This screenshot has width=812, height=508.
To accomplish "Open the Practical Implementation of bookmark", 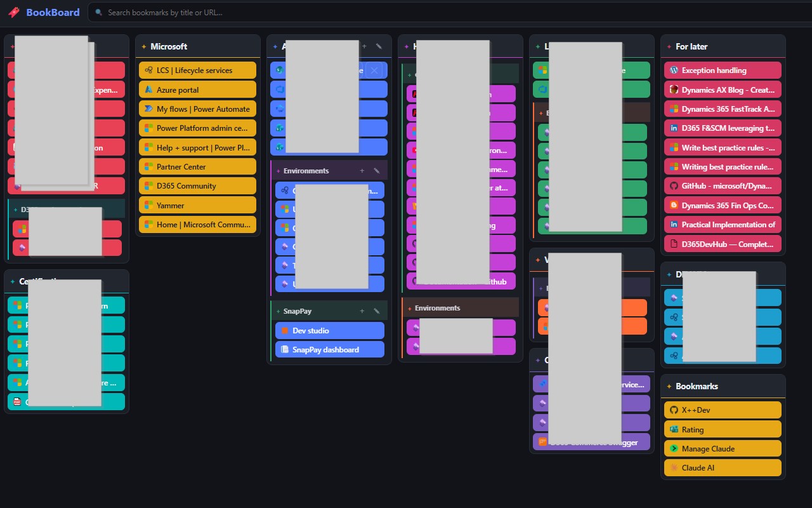I will [723, 224].
